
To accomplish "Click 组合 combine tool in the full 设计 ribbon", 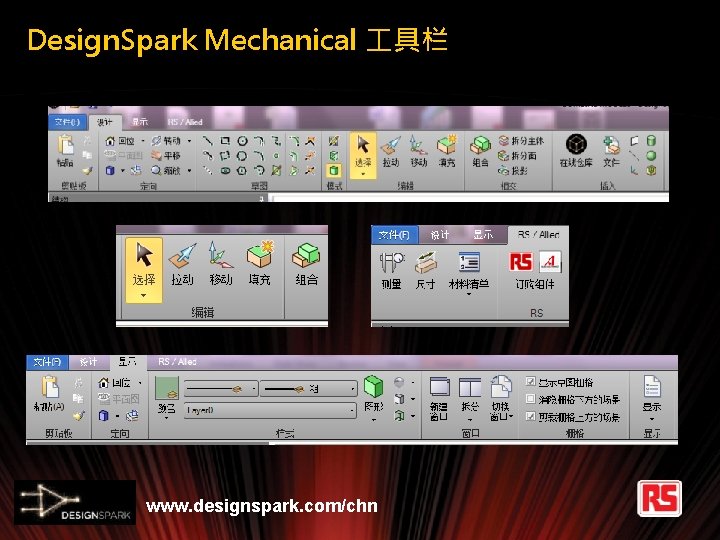I will (480, 152).
